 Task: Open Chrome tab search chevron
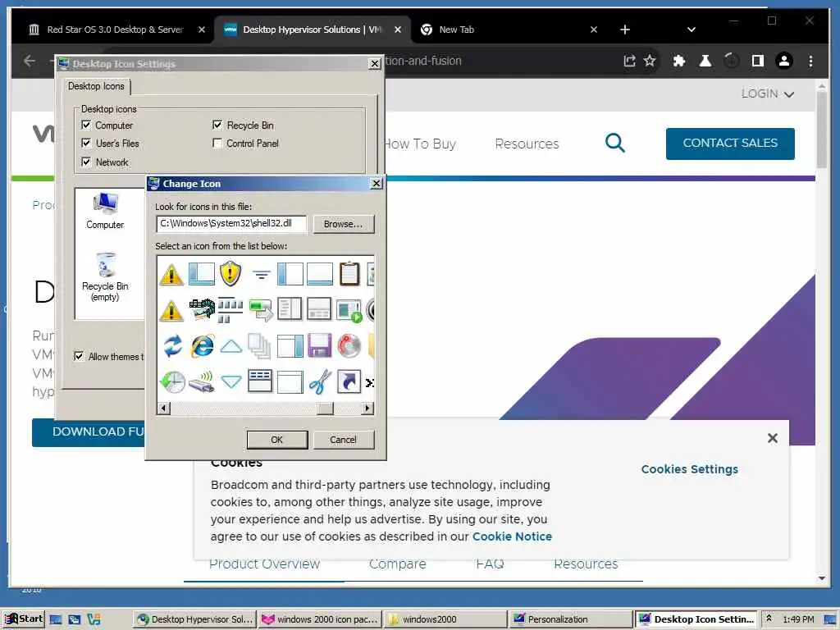(x=691, y=30)
